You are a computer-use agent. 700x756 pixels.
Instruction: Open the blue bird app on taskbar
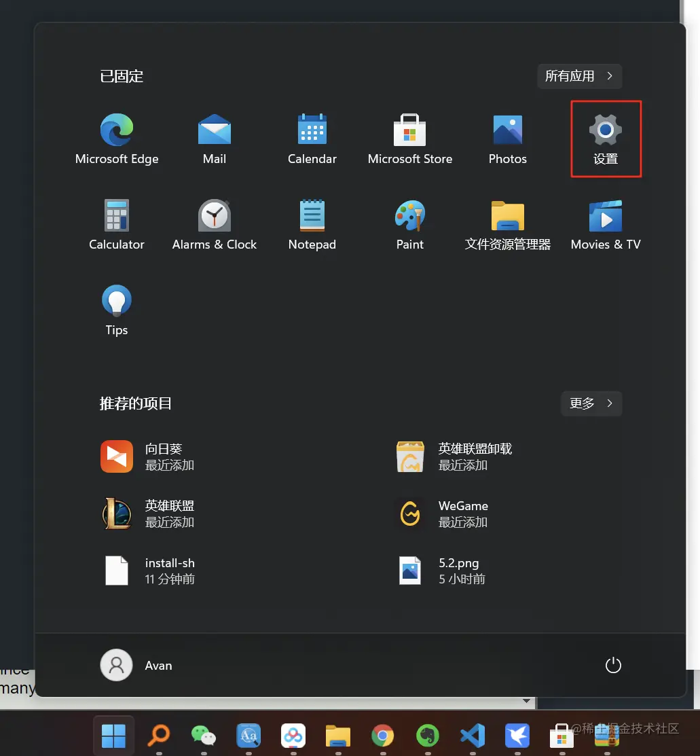point(517,736)
